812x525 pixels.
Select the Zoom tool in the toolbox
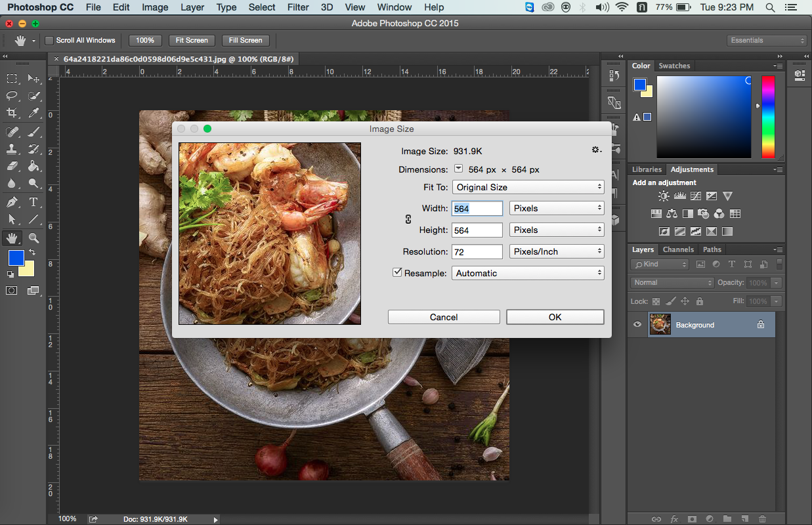point(33,238)
